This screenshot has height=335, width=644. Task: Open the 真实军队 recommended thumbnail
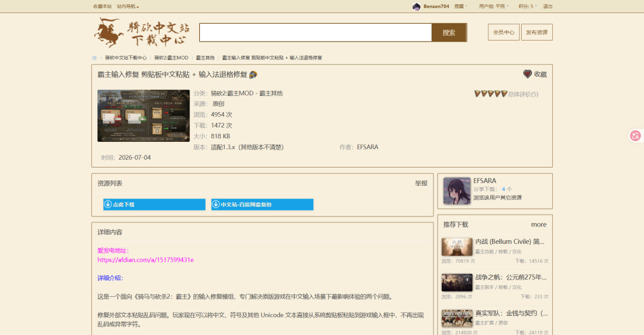457,318
